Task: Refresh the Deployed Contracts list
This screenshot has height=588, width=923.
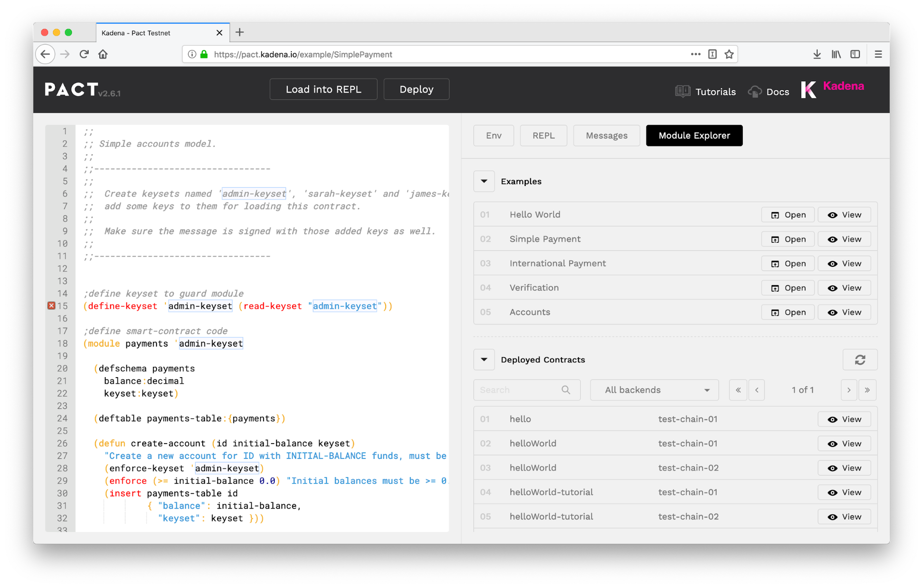Action: pos(860,360)
